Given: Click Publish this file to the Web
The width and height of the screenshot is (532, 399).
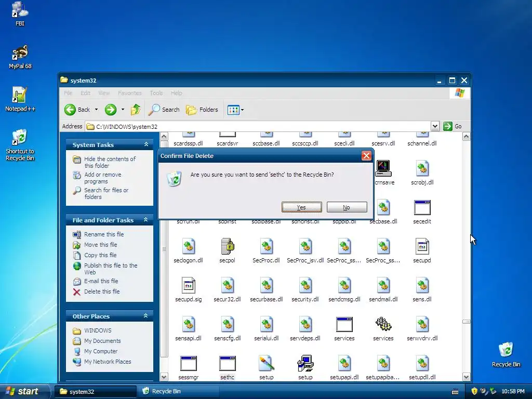Looking at the screenshot, I should coord(111,269).
